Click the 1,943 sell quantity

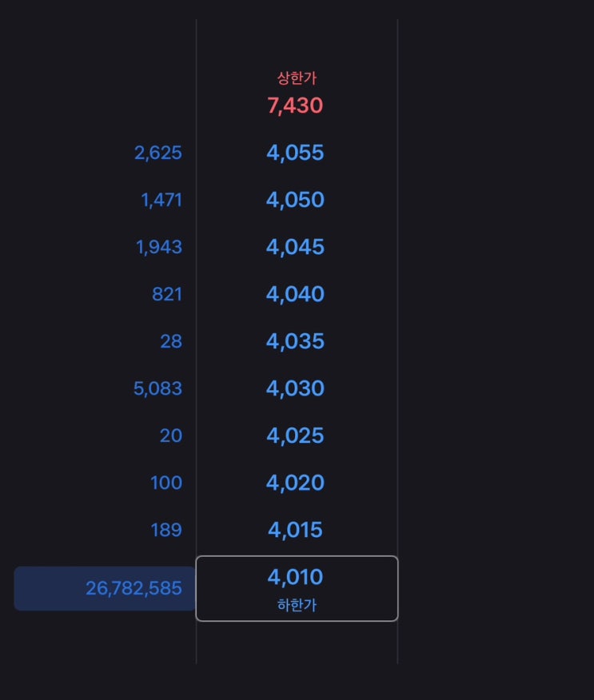coord(159,248)
